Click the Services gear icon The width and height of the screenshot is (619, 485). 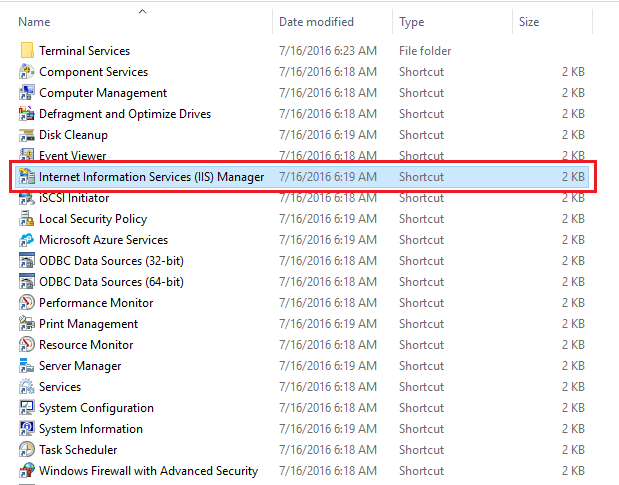click(27, 386)
